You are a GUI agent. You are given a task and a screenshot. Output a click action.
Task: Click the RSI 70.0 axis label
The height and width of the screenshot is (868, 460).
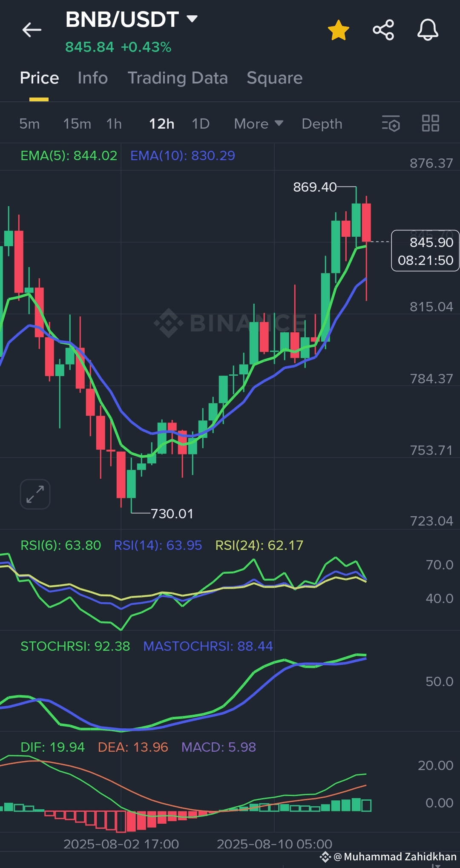pos(440,565)
